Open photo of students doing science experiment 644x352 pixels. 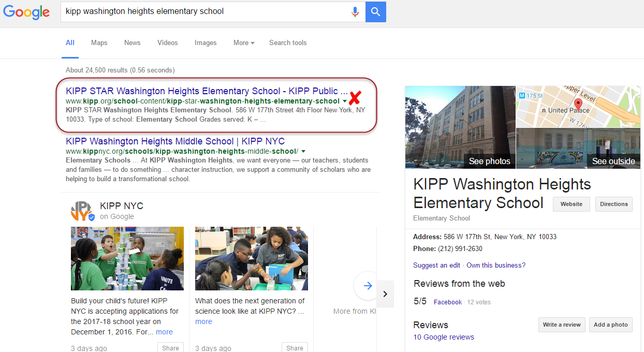[x=252, y=258]
